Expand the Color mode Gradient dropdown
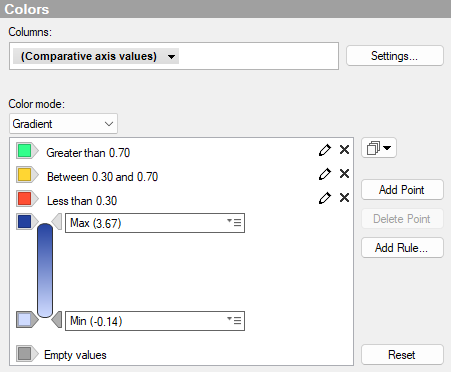Image resolution: width=451 pixels, height=372 pixels. (63, 124)
